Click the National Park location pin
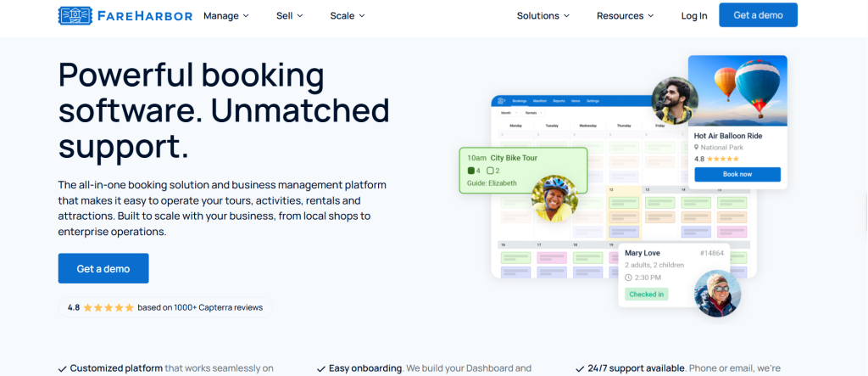 pos(697,148)
